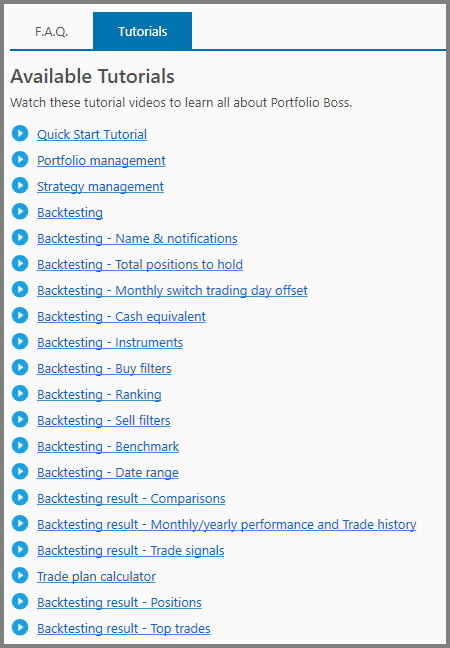This screenshot has height=648, width=450.
Task: Click play icon next to Backtesting result - Comparisons
Action: click(20, 498)
